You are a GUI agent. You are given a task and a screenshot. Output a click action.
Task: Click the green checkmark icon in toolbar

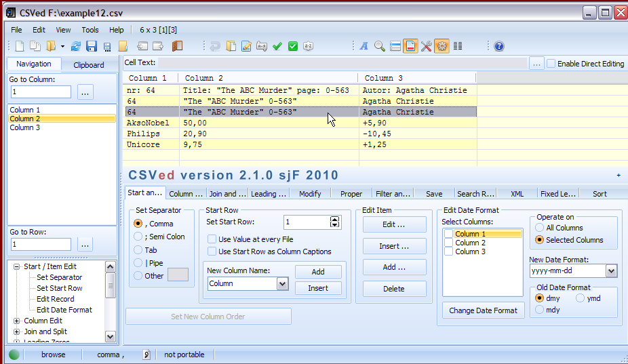point(277,46)
